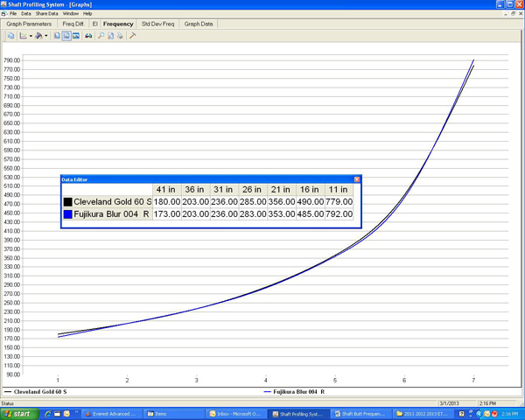Switch to the Freq Diff tab
The width and height of the screenshot is (525, 420).
pyautogui.click(x=73, y=24)
